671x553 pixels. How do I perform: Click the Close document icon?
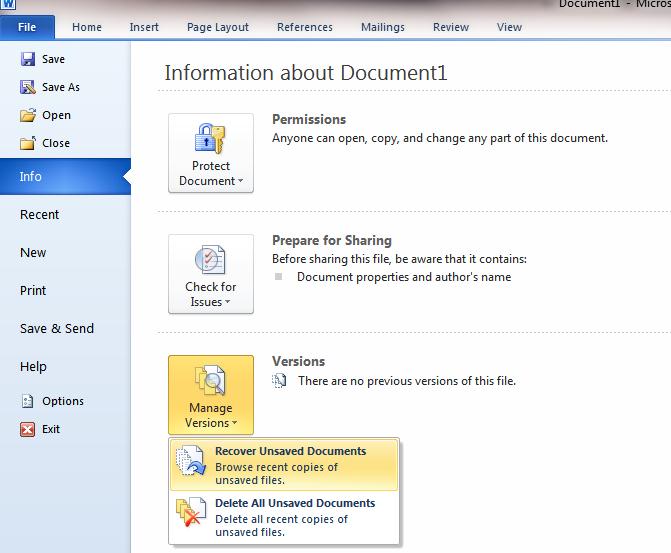(27, 144)
